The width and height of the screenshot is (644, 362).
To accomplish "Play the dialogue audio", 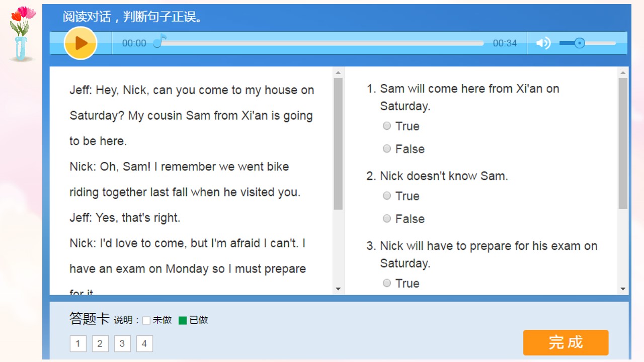I will tap(80, 43).
